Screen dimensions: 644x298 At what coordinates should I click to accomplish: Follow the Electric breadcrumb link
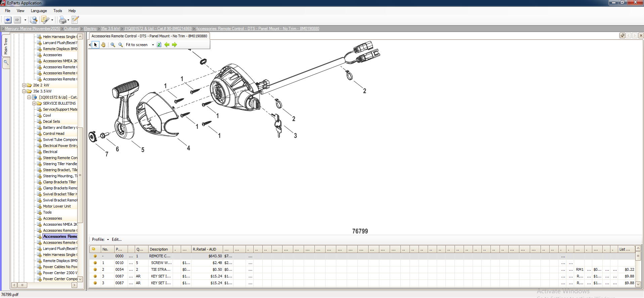point(90,29)
